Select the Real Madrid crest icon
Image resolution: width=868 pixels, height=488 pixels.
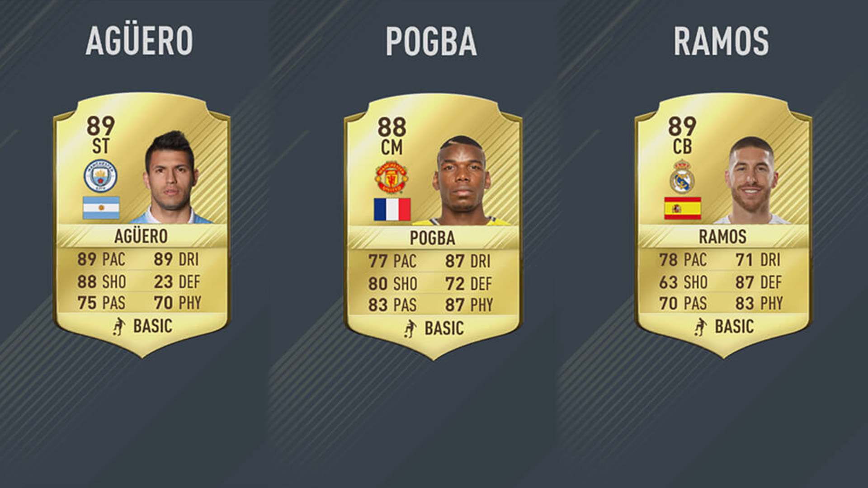[x=682, y=176]
